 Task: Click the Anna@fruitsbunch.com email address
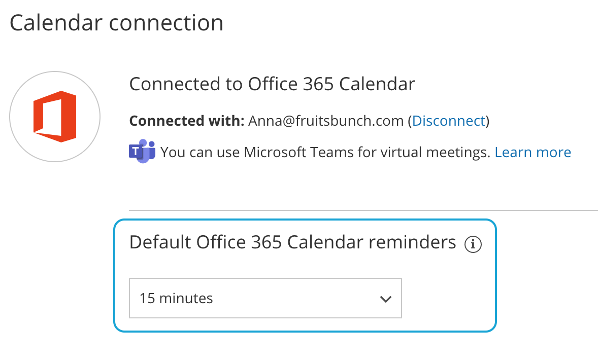(326, 121)
